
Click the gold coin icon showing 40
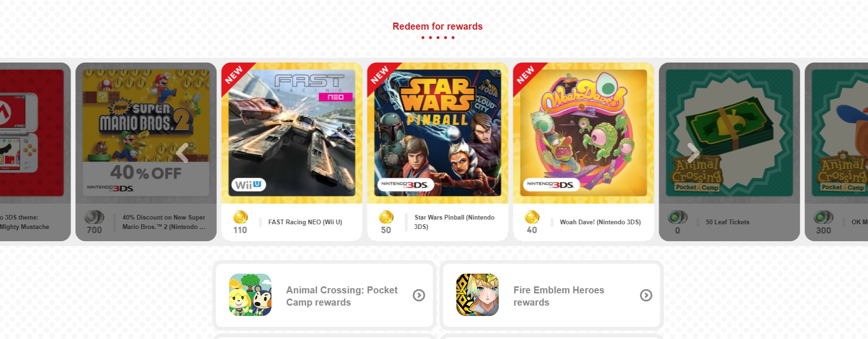point(532,217)
